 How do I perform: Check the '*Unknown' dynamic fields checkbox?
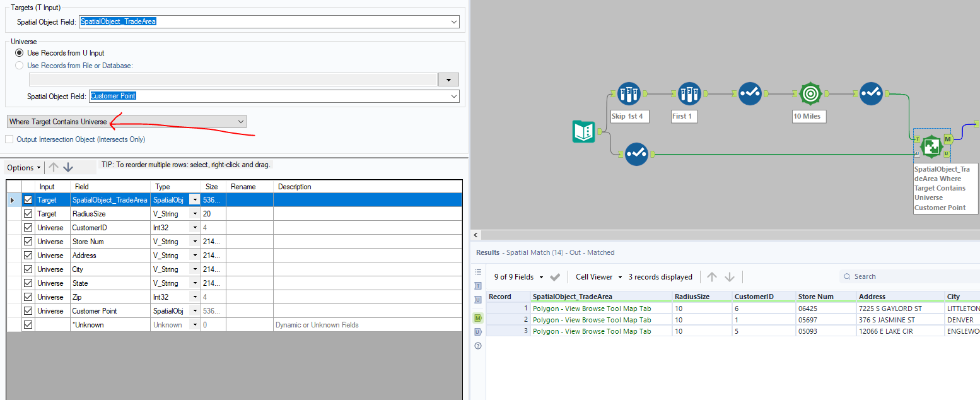28,324
